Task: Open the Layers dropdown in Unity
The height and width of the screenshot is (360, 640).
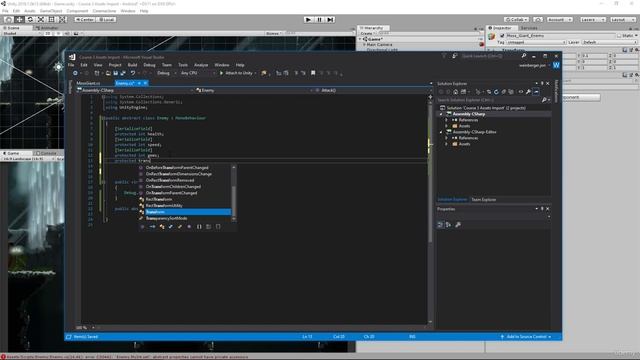Action: coord(592,19)
